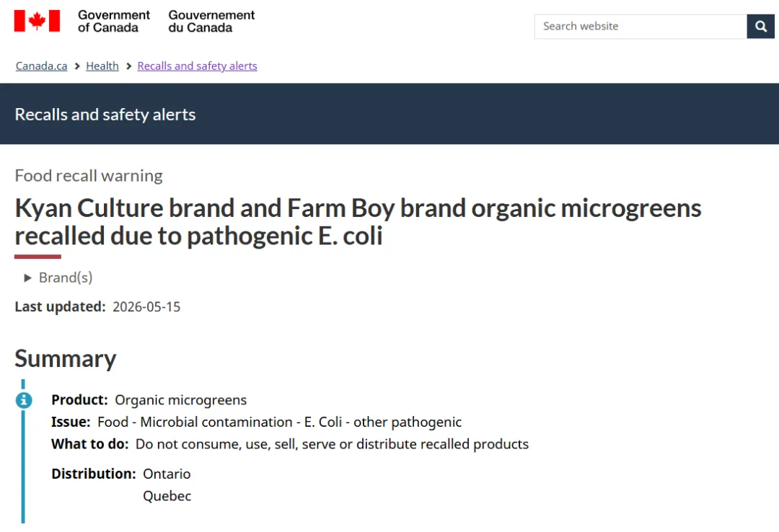The width and height of the screenshot is (779, 532).
Task: Click the Recalls and safety alerts banner title
Action: tap(105, 114)
